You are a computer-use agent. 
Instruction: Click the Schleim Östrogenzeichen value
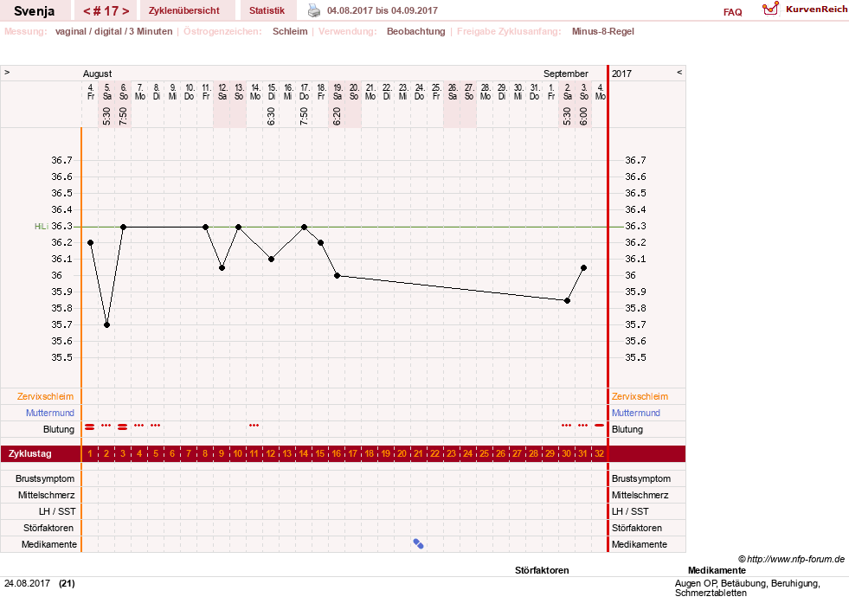click(x=290, y=31)
